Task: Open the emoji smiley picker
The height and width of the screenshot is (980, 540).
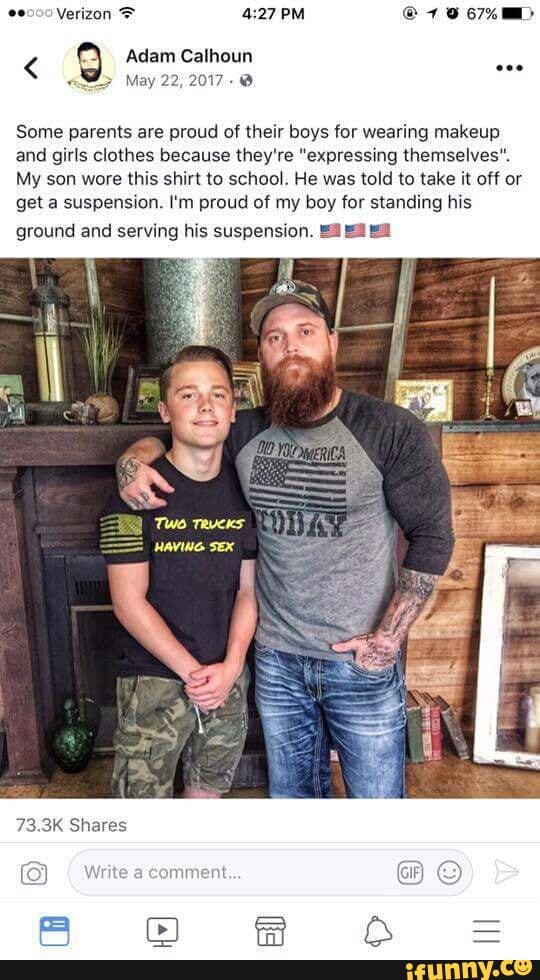Action: pos(449,872)
